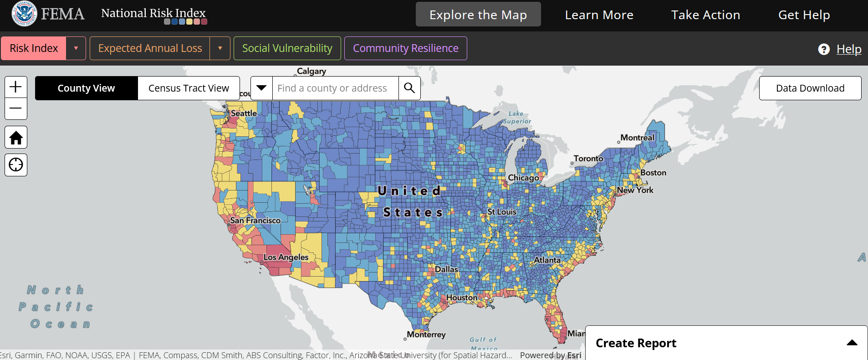The width and height of the screenshot is (868, 360).
Task: Zoom out of the map
Action: click(x=16, y=108)
